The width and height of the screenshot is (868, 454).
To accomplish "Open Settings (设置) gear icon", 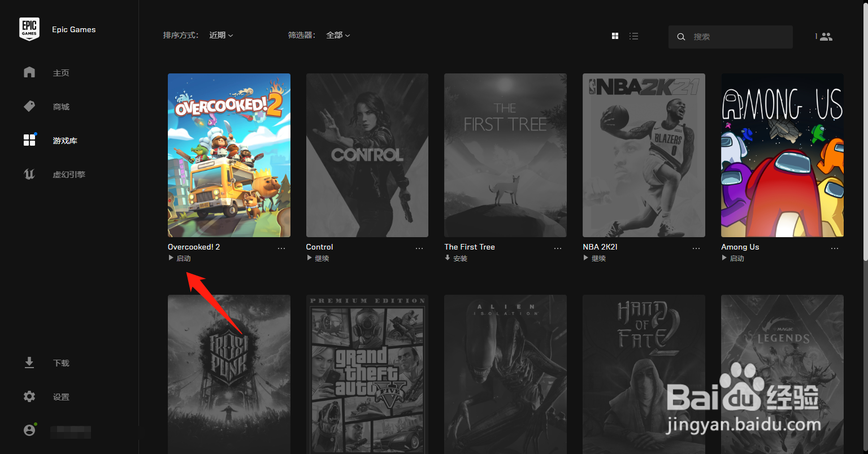I will pyautogui.click(x=29, y=396).
